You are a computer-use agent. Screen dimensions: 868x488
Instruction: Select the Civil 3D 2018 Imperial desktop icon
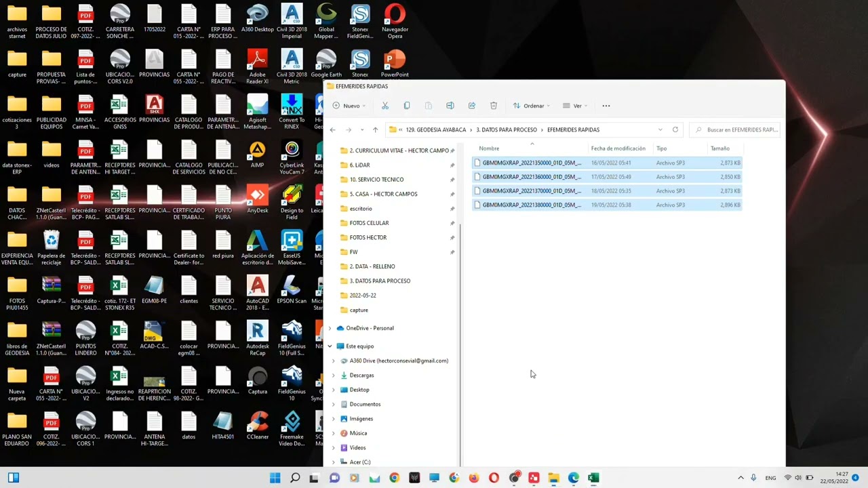(x=292, y=21)
